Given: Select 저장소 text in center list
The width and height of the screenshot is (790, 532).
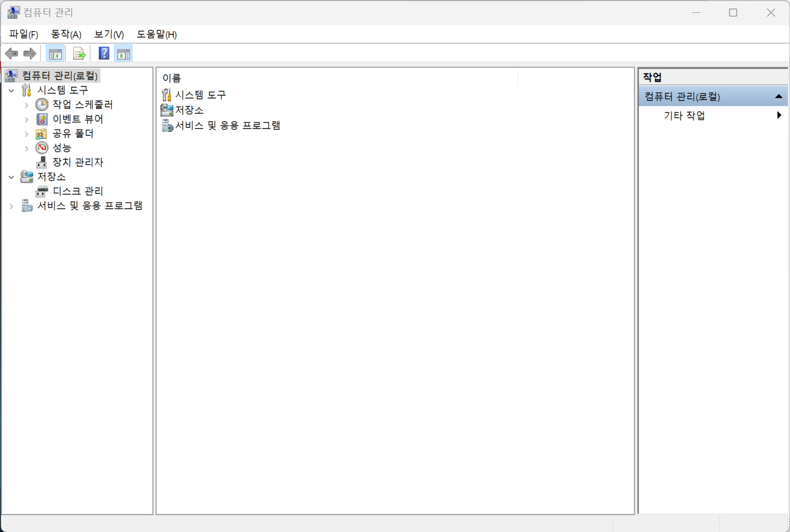Looking at the screenshot, I should (x=190, y=111).
